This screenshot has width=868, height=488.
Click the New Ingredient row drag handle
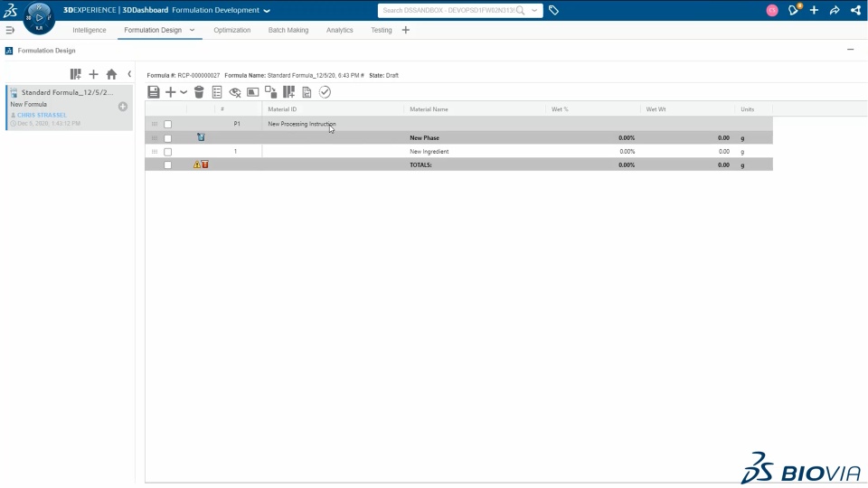(x=155, y=151)
